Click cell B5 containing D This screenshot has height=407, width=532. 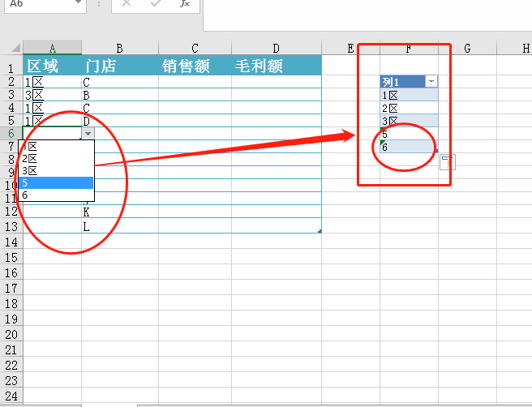pos(120,121)
